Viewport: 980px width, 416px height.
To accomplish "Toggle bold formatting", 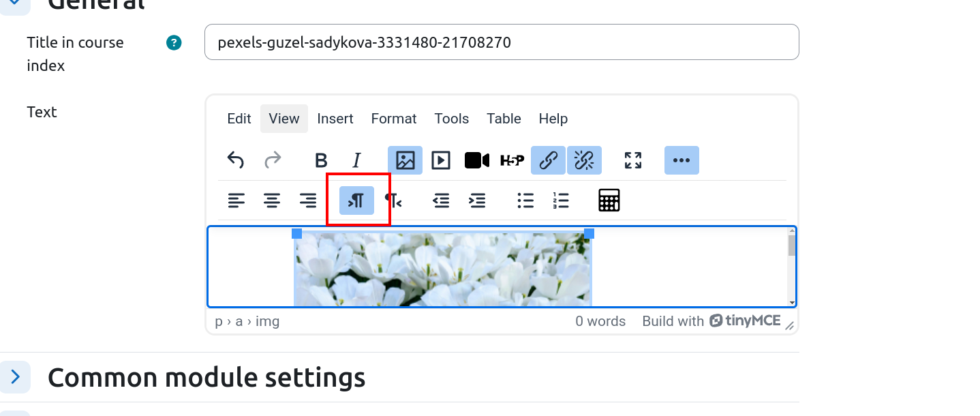I will [x=321, y=160].
